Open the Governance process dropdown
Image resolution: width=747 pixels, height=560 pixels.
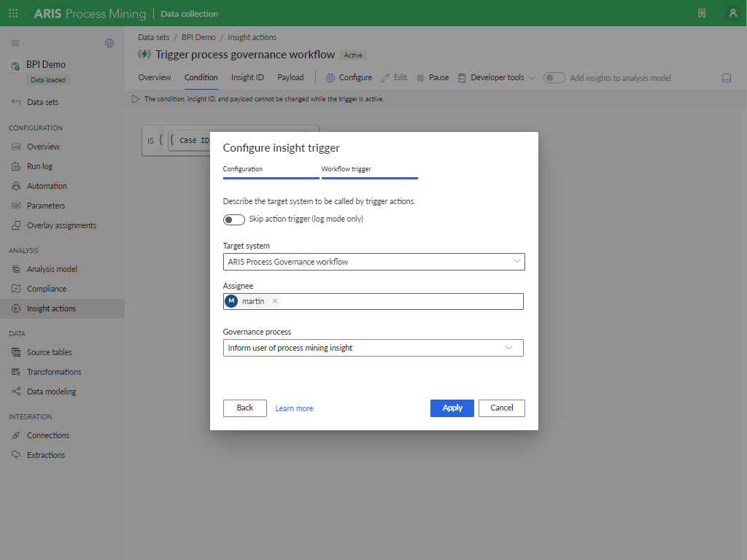point(373,348)
